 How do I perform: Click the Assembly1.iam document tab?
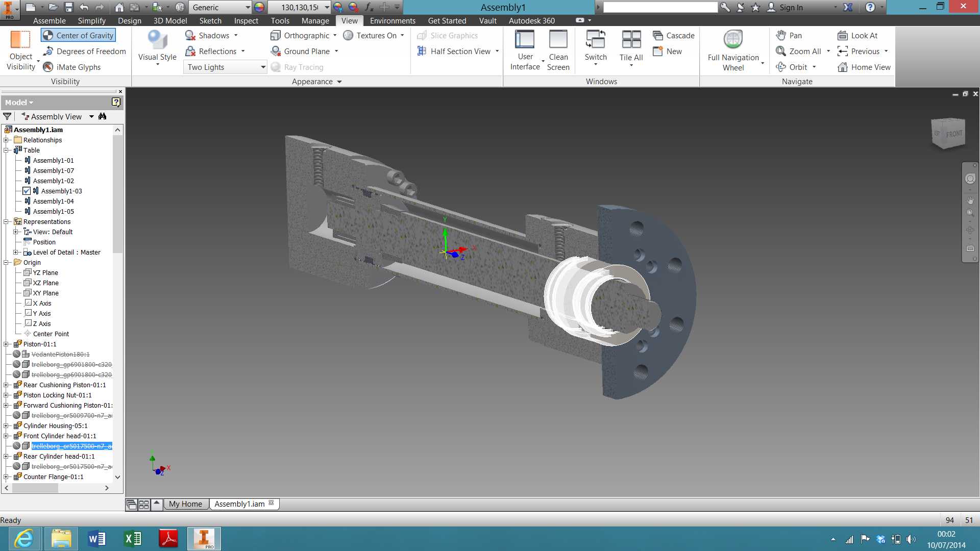pos(244,504)
